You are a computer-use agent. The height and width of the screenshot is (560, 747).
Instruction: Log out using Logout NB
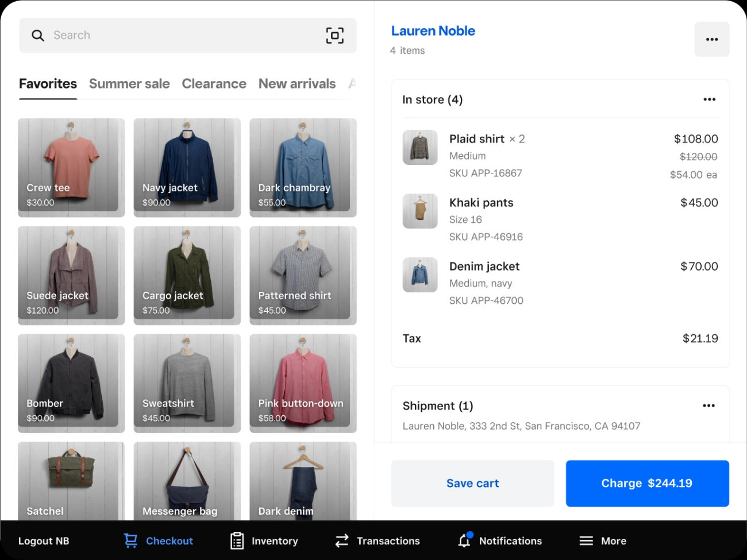pos(44,540)
